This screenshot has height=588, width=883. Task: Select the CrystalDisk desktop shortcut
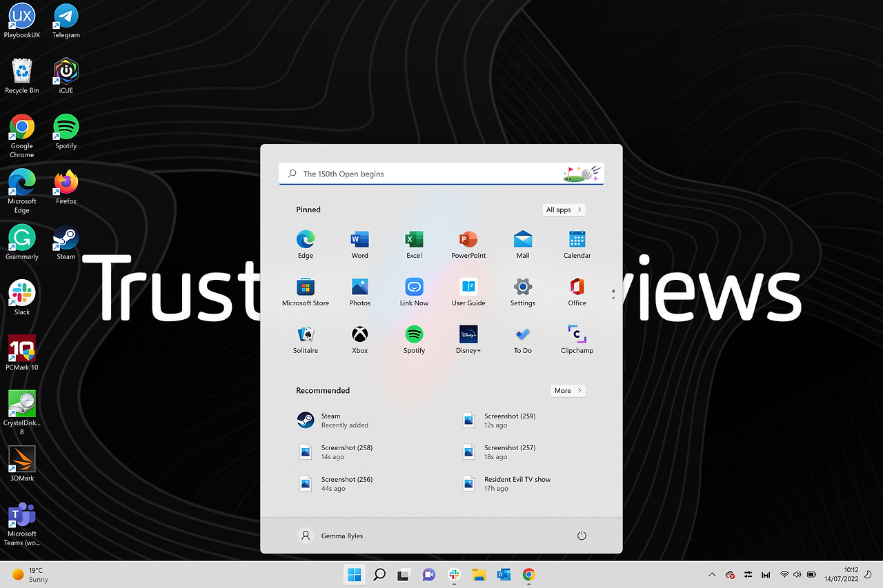tap(22, 412)
